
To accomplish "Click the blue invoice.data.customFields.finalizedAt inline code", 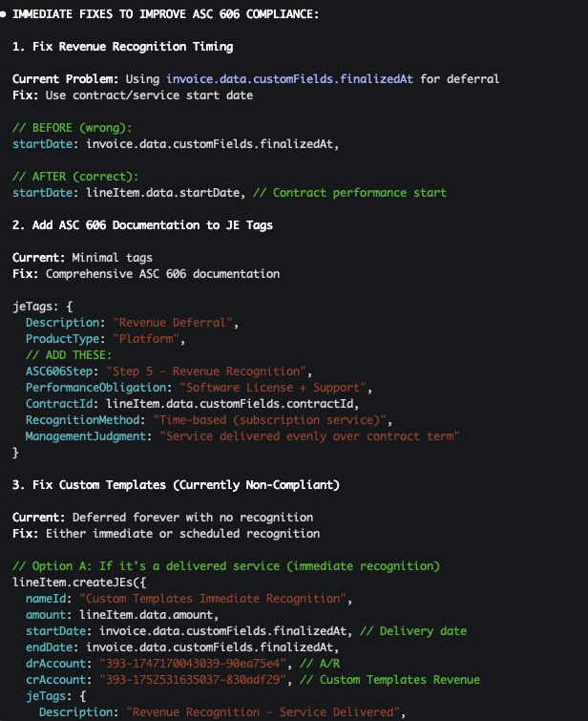I will tap(289, 79).
